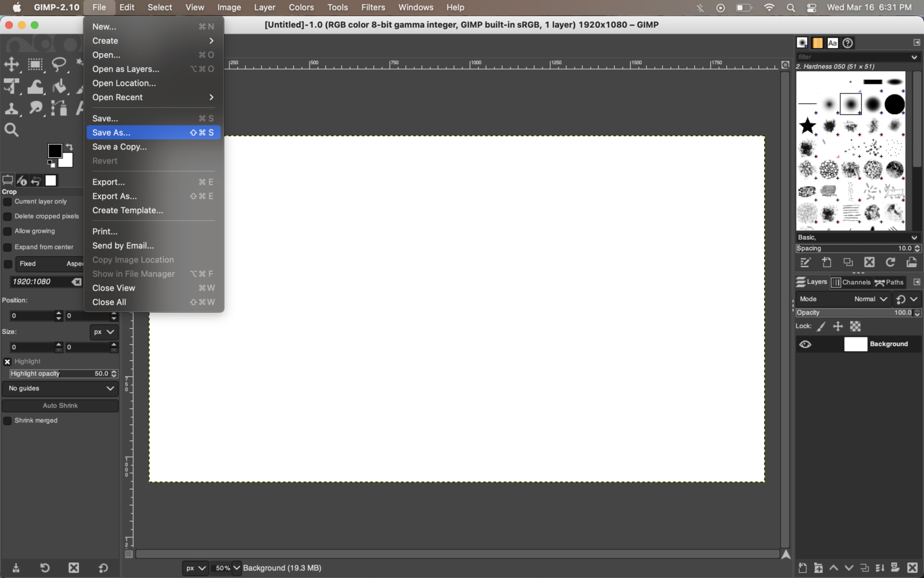924x578 pixels.
Task: Select the Rectangle Select tool
Action: coord(35,65)
